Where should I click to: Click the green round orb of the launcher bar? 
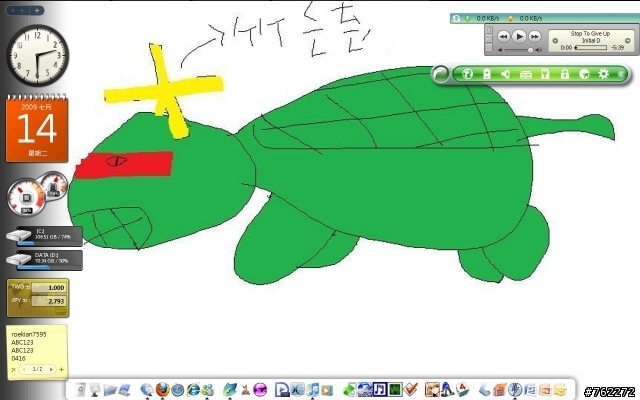(x=440, y=74)
